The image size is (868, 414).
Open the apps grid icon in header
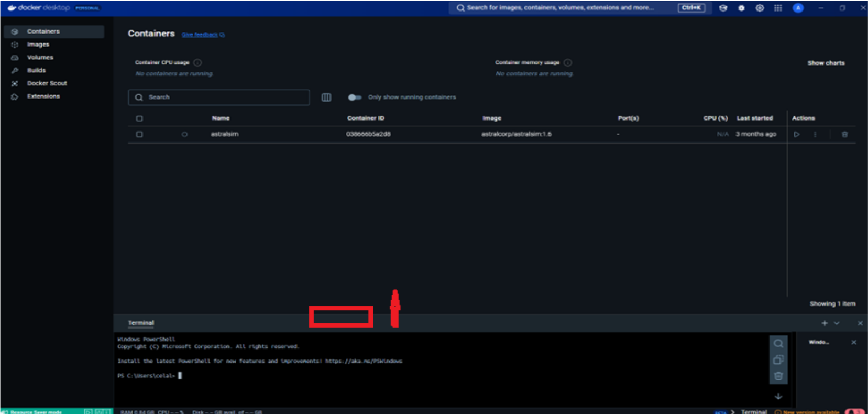pyautogui.click(x=778, y=8)
